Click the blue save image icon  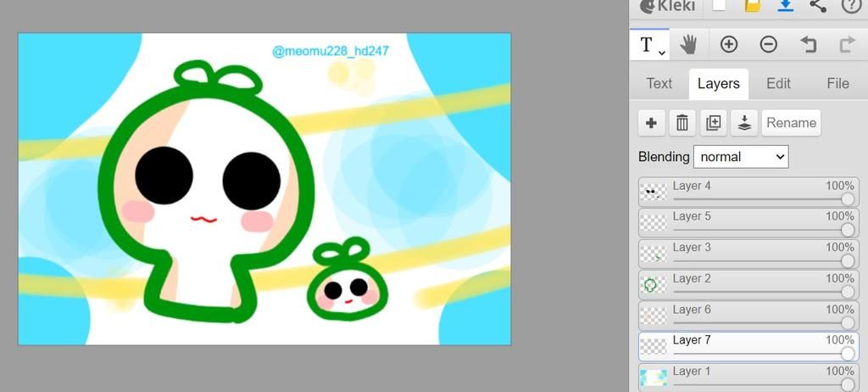coord(786,6)
